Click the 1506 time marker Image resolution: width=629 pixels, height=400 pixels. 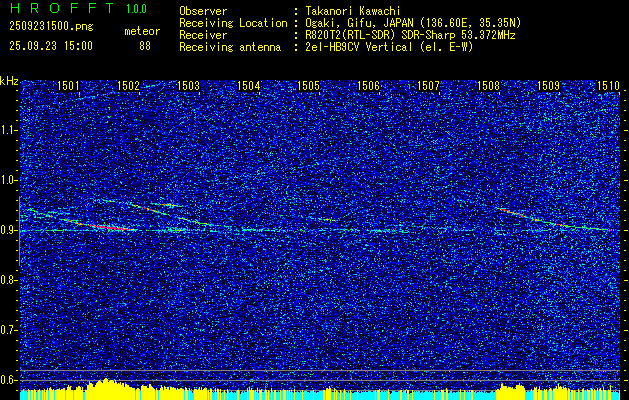(x=368, y=86)
